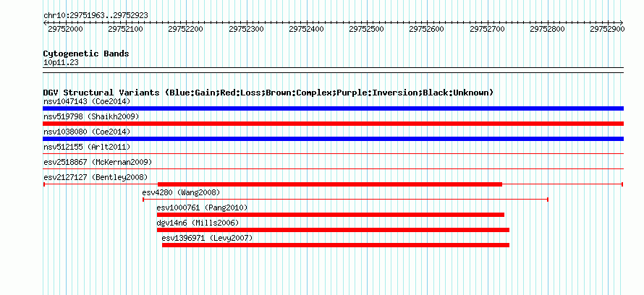Click the esv1000761 (Pang2010) red bar
The image size is (644, 295).
pos(330,215)
